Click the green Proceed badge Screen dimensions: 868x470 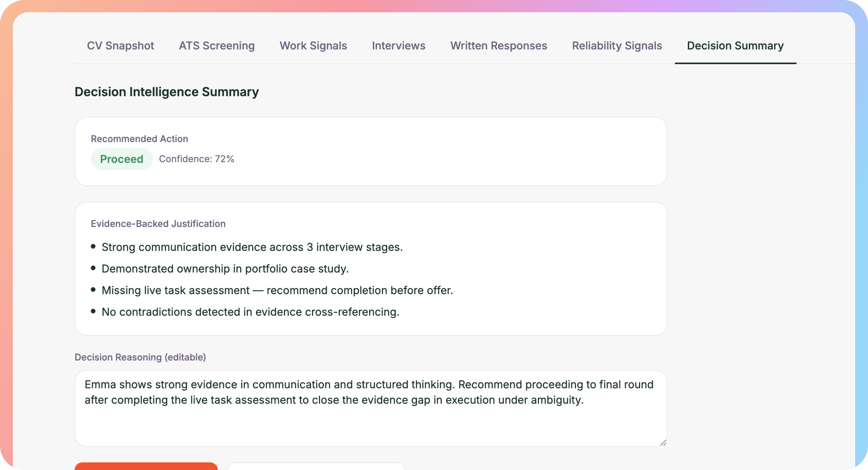(122, 159)
